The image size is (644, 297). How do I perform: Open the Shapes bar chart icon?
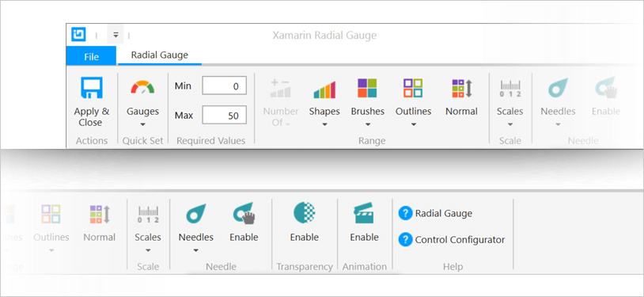click(324, 89)
